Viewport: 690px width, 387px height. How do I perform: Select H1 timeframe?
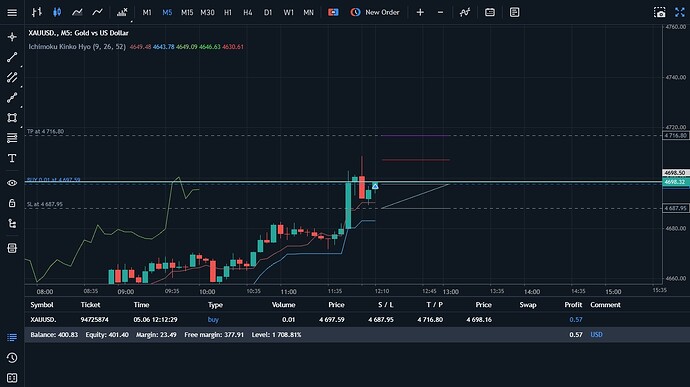pos(228,12)
